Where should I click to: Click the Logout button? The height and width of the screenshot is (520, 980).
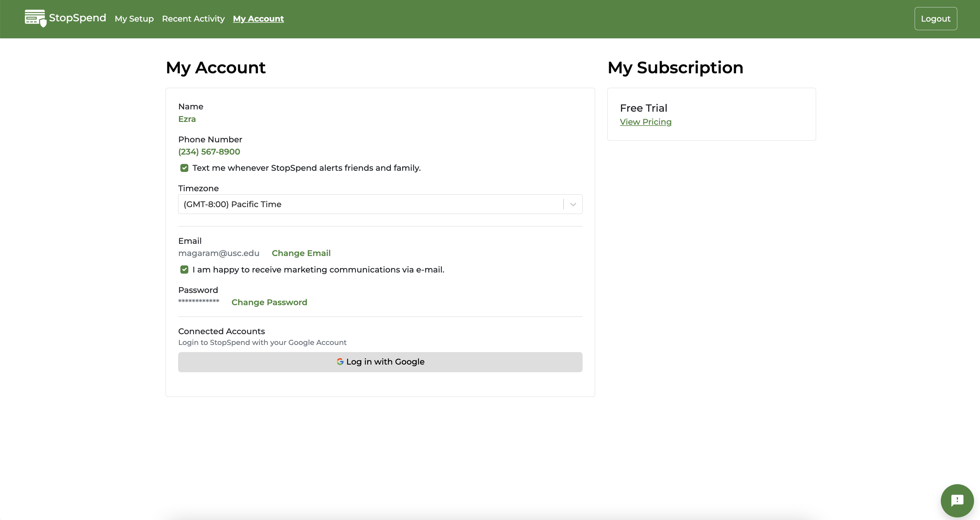click(935, 19)
